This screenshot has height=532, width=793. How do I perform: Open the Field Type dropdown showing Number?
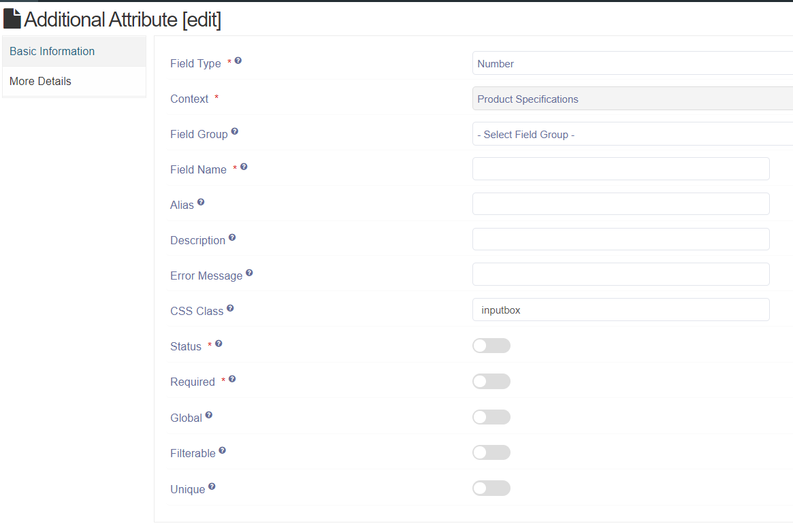(632, 63)
